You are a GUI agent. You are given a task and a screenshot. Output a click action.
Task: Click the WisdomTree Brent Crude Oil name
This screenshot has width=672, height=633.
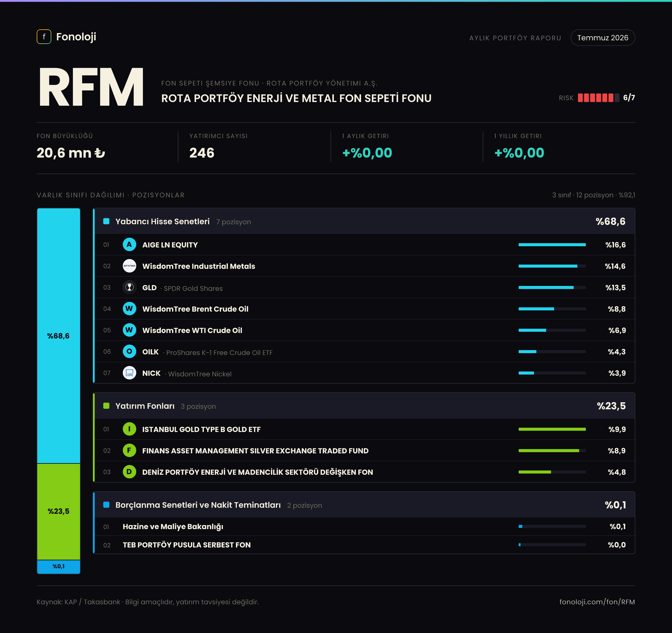pyautogui.click(x=195, y=309)
